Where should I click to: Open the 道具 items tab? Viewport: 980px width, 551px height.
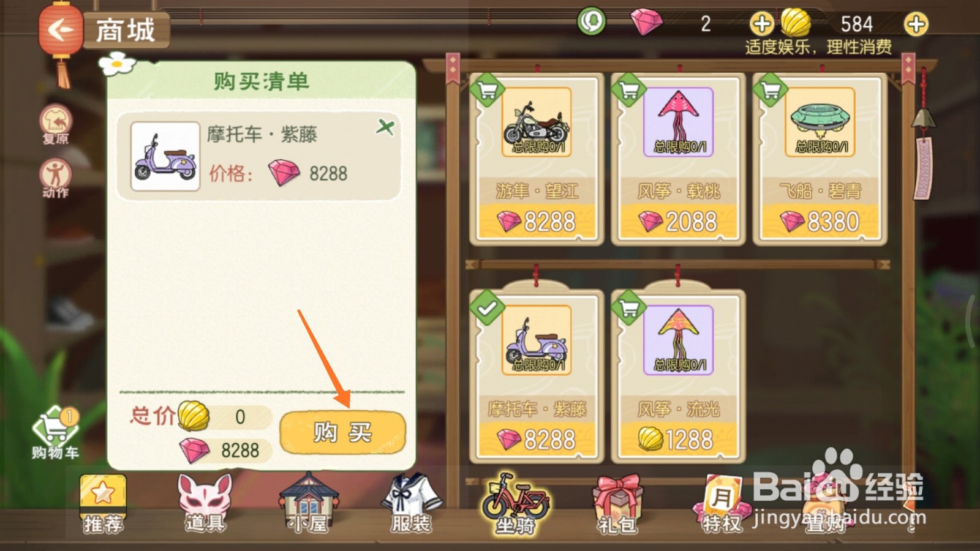206,503
